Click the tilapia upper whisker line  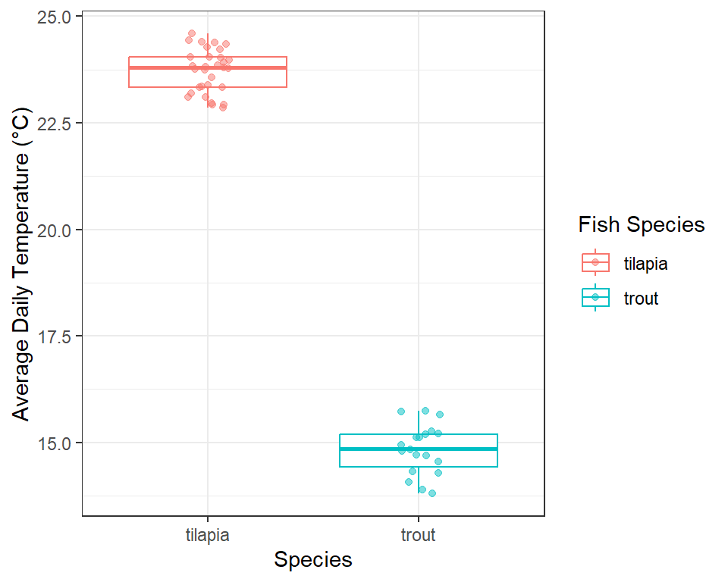point(208,45)
